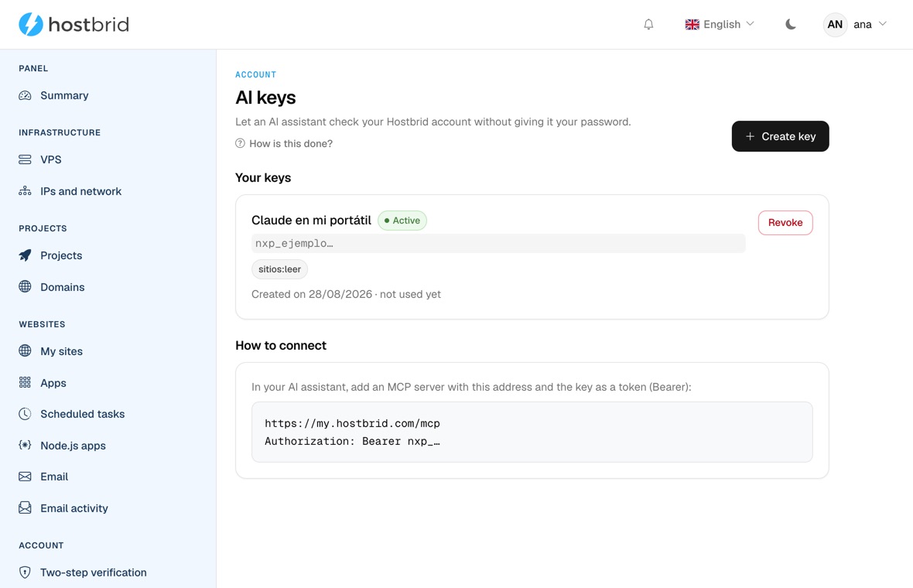Open the ana user account menu
This screenshot has height=588, width=913.
pyautogui.click(x=855, y=25)
